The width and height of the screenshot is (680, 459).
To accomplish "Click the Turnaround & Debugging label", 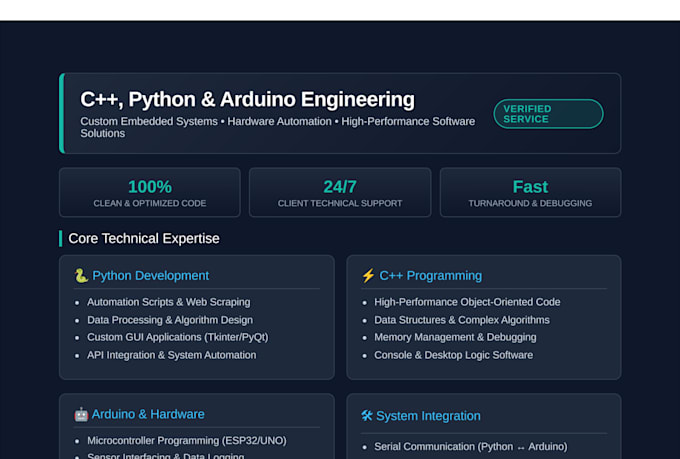I will pyautogui.click(x=530, y=203).
